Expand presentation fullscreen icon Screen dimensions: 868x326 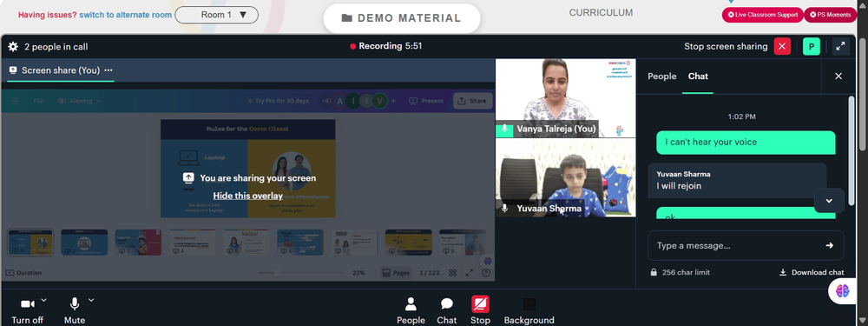[470, 273]
